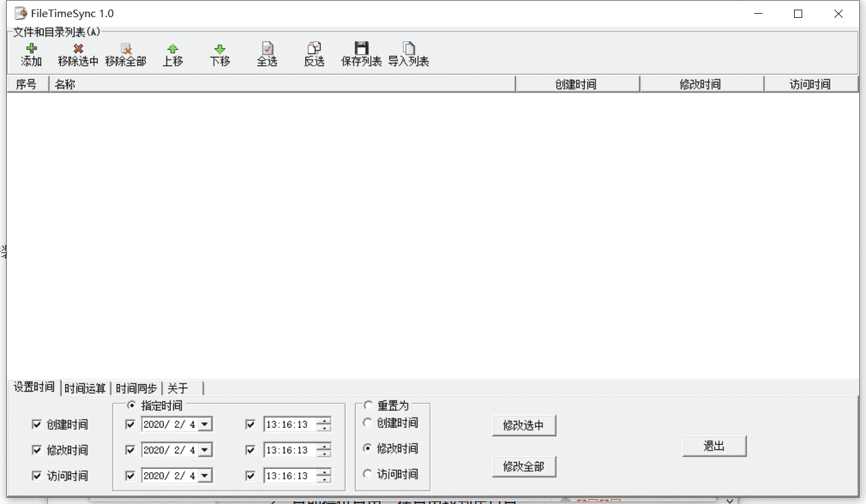The height and width of the screenshot is (504, 866).
Task: Uncheck the date checkbox in the 修改时间 row
Action: tap(130, 450)
